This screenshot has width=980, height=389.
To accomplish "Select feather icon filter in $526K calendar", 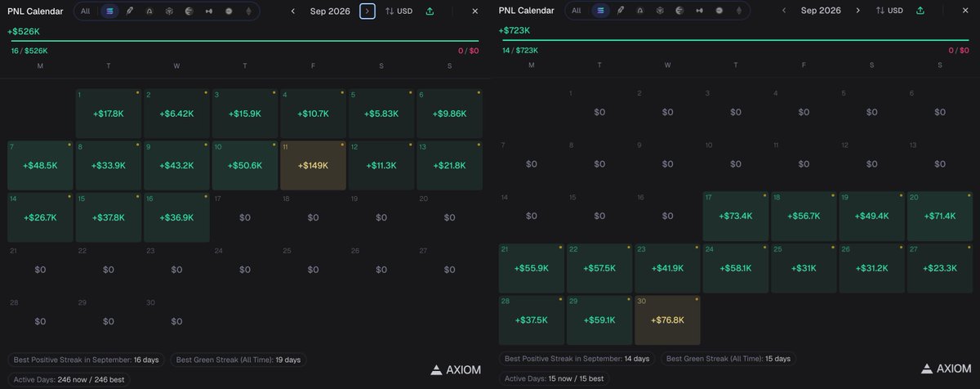I will pyautogui.click(x=130, y=11).
